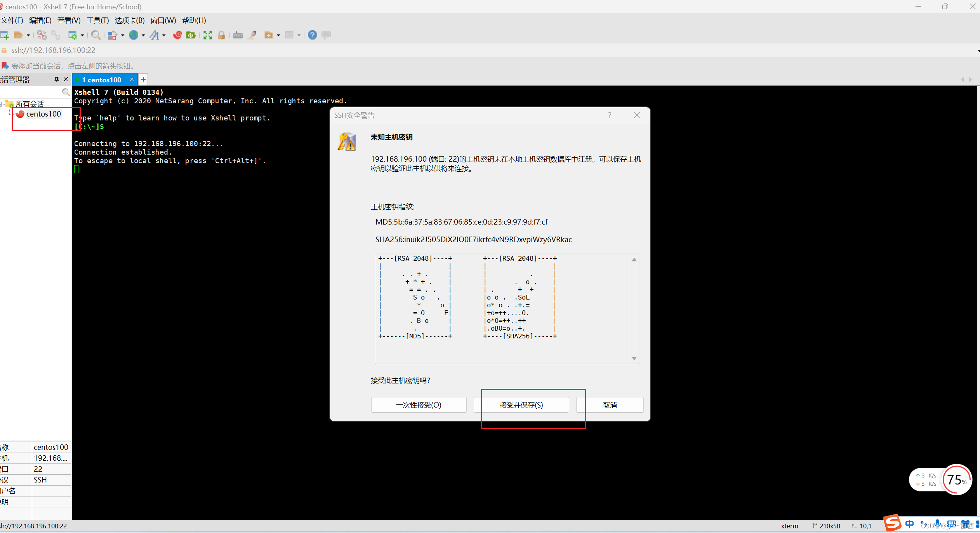Click the Color Scheme toolbar icon
Viewport: 980px width, 533px height.
click(x=112, y=35)
